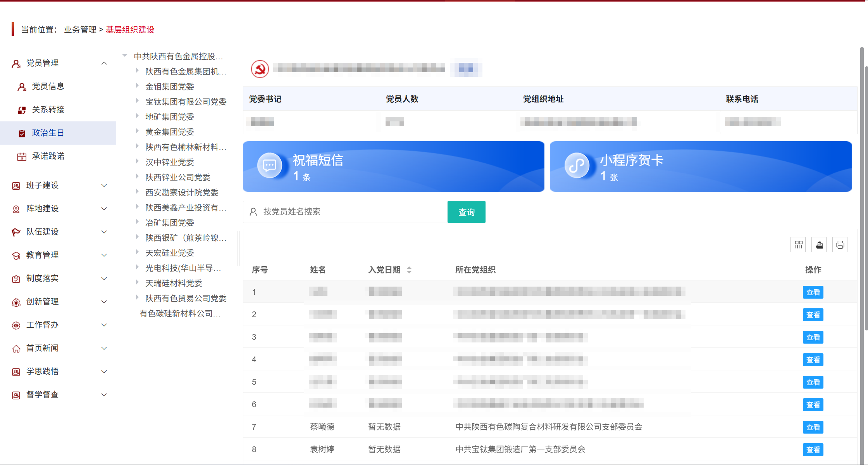Click inside the 按党员姓名搜索 search field

coord(345,212)
